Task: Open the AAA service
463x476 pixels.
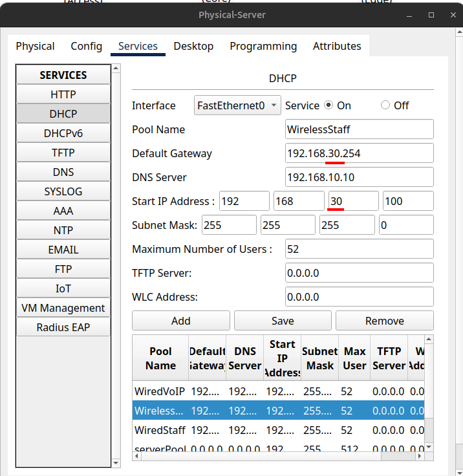Action: tap(63, 211)
